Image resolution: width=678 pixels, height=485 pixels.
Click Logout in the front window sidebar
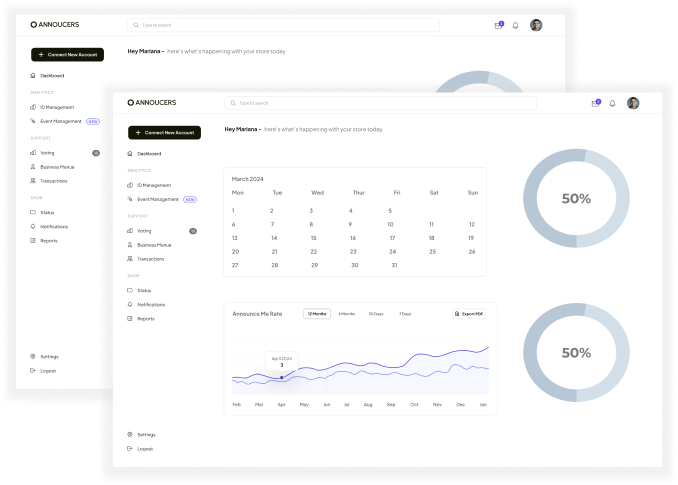(x=145, y=449)
